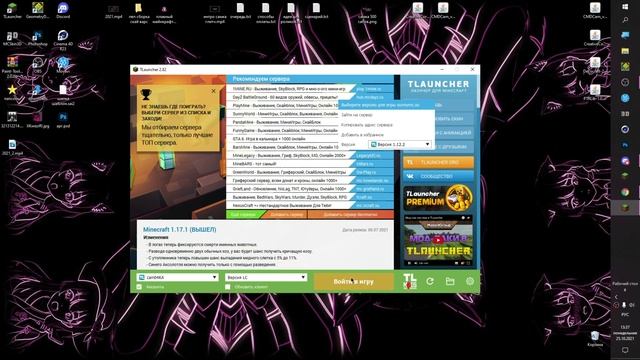Toggle the Обновить клиент checkbox
This screenshot has width=640, height=360.
228,287
